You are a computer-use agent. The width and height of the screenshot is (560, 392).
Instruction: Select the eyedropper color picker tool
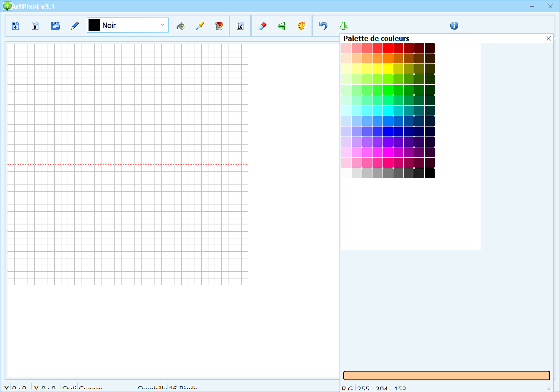[200, 26]
